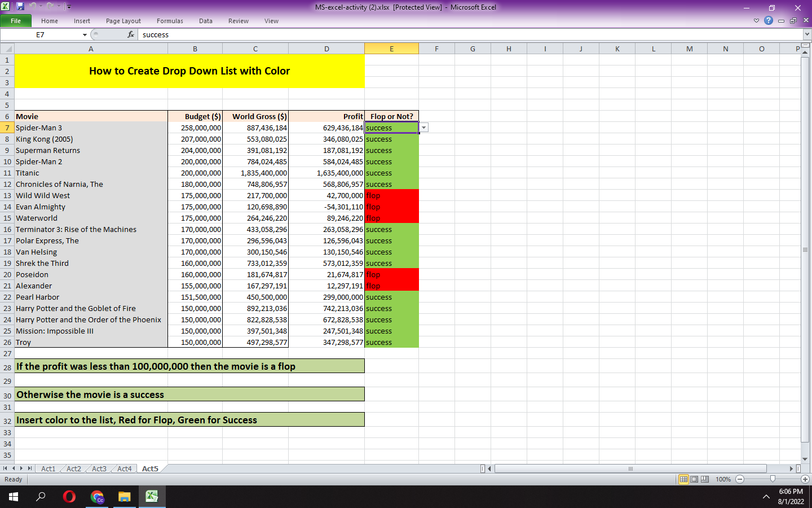Screen dimensions: 812x508
Task: Open Microsoft Excel Help
Action: click(x=769, y=21)
